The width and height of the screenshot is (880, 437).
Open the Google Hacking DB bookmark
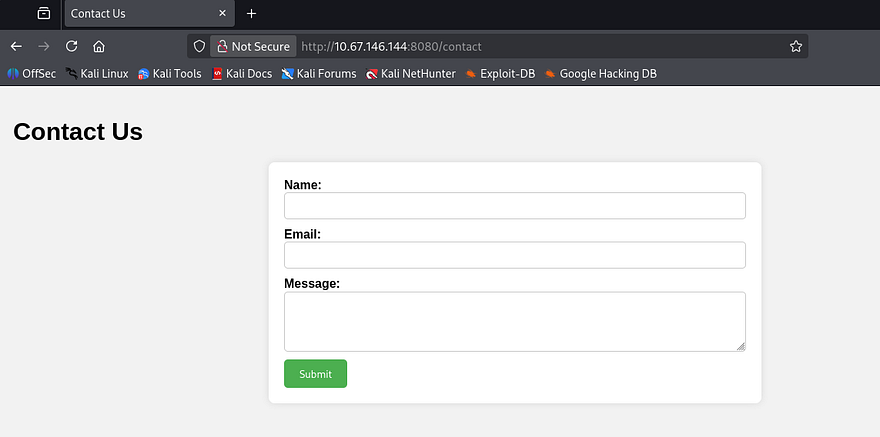pyautogui.click(x=600, y=73)
